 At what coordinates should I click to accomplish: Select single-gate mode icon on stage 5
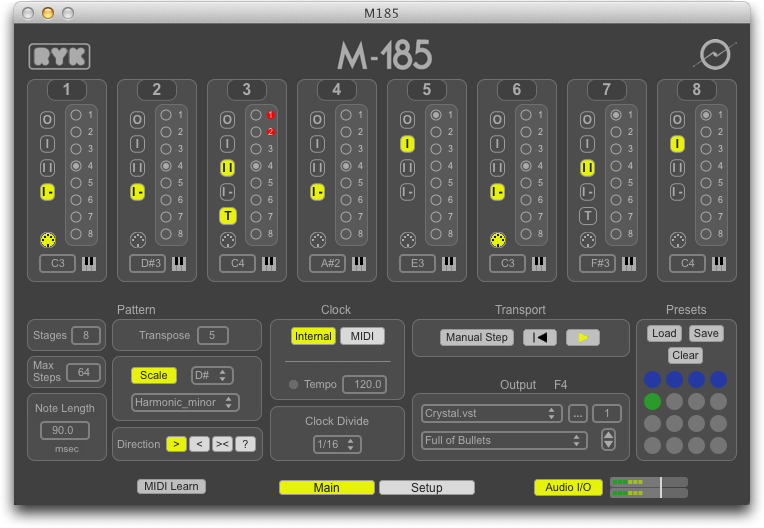(x=407, y=144)
